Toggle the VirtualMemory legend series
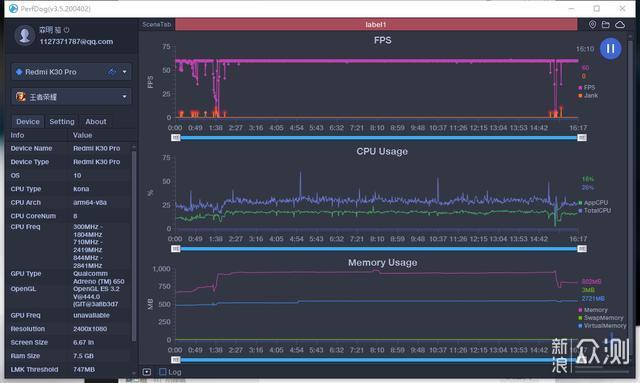640x383 pixels. (602, 326)
